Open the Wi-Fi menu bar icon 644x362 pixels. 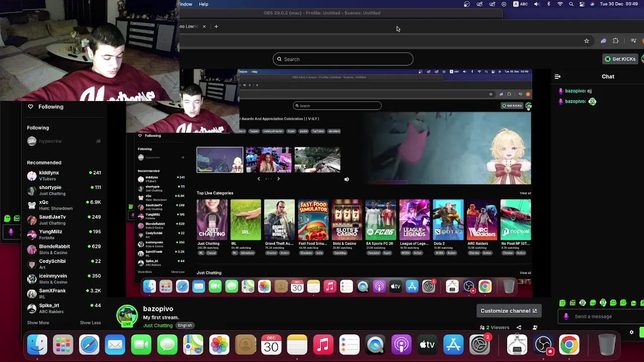click(x=560, y=4)
